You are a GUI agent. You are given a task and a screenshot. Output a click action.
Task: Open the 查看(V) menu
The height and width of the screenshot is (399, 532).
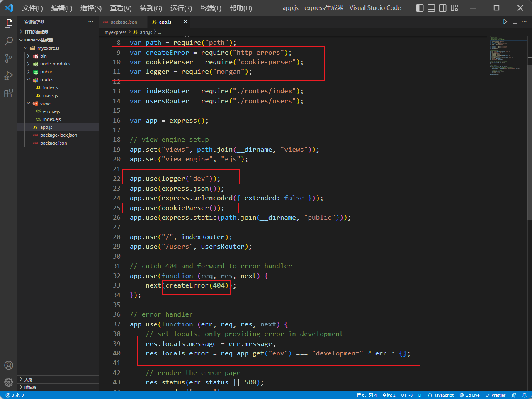click(121, 8)
